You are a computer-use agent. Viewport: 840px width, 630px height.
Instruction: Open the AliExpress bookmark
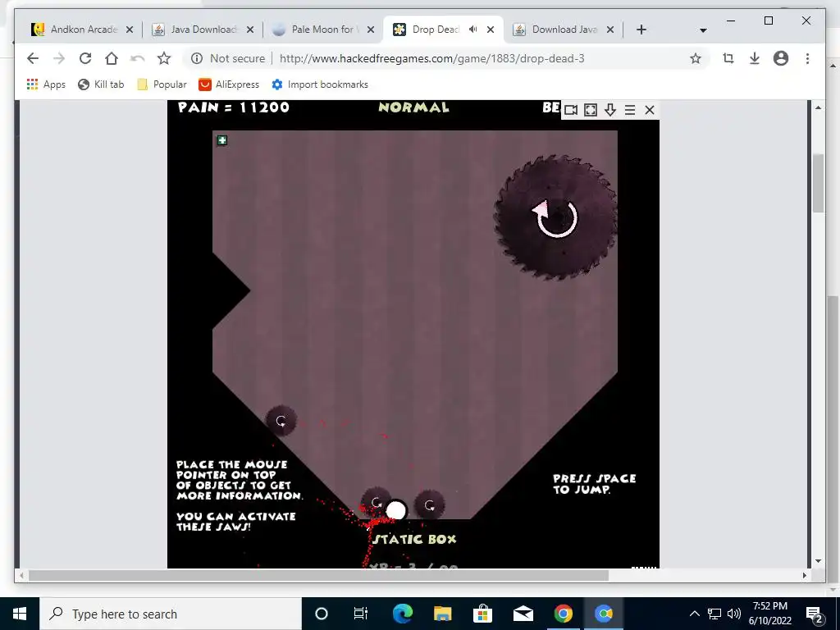[x=229, y=84]
